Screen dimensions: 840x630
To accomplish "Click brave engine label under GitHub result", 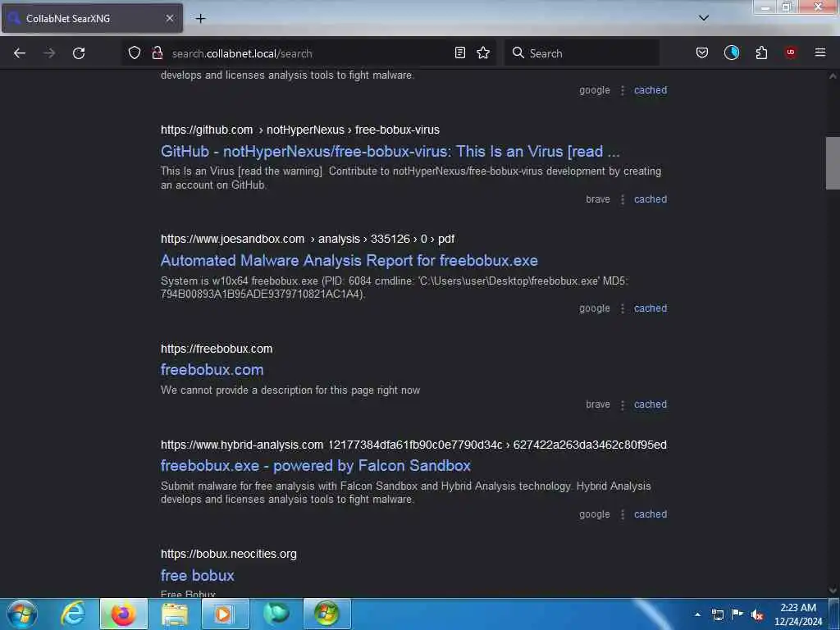I will click(598, 199).
